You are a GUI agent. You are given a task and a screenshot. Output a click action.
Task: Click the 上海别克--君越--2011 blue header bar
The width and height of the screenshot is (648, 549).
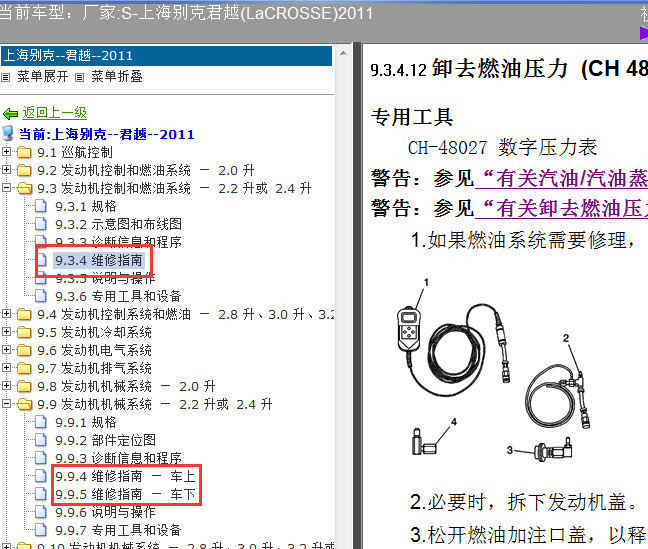click(x=167, y=55)
